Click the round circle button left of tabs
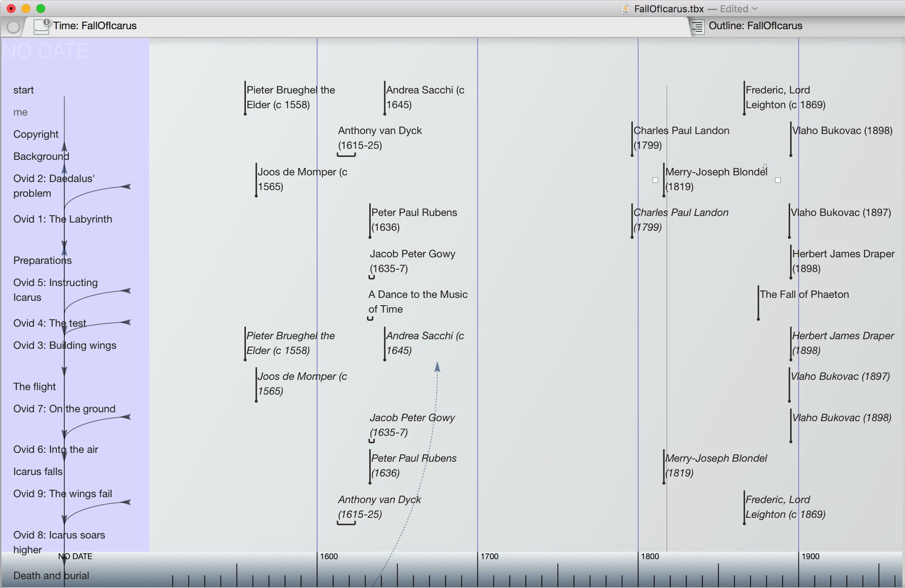905x588 pixels. click(x=13, y=27)
